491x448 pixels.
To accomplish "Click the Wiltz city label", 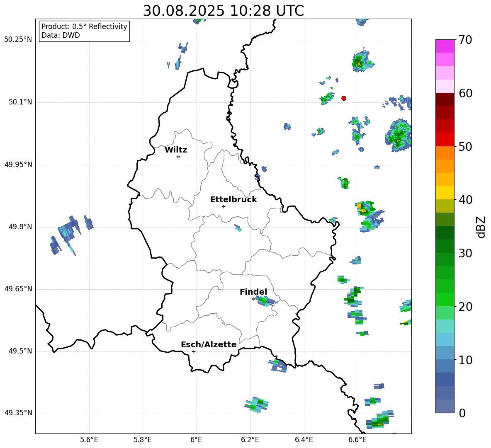I will click(176, 150).
